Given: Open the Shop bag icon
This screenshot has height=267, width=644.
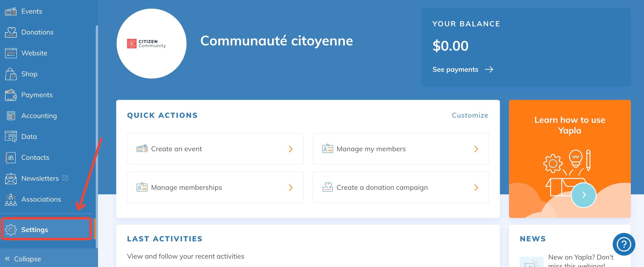Looking at the screenshot, I should click(x=11, y=74).
